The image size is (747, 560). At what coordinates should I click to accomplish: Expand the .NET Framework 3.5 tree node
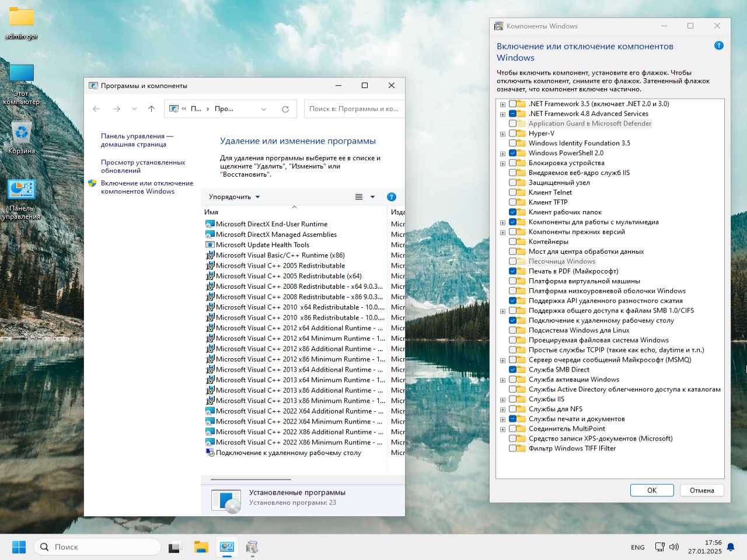click(x=502, y=104)
